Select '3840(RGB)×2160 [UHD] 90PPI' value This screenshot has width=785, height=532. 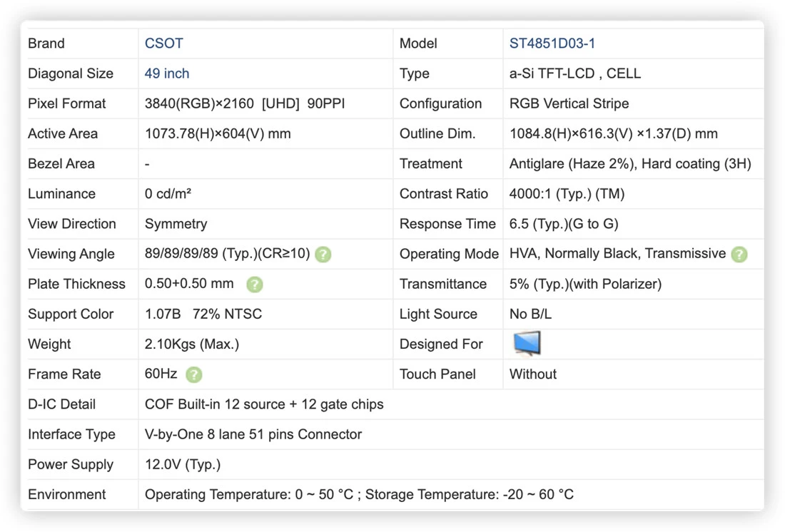tap(245, 103)
